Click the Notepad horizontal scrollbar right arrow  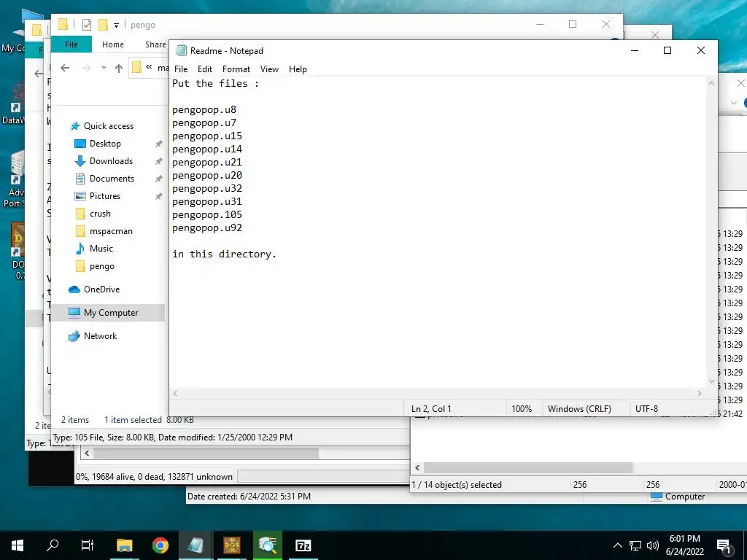(x=700, y=393)
